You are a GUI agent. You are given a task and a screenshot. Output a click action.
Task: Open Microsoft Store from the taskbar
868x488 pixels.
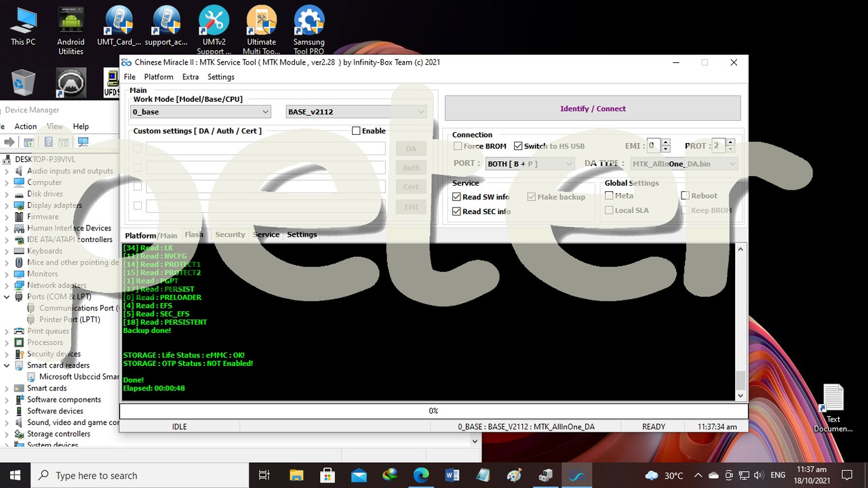[327, 475]
